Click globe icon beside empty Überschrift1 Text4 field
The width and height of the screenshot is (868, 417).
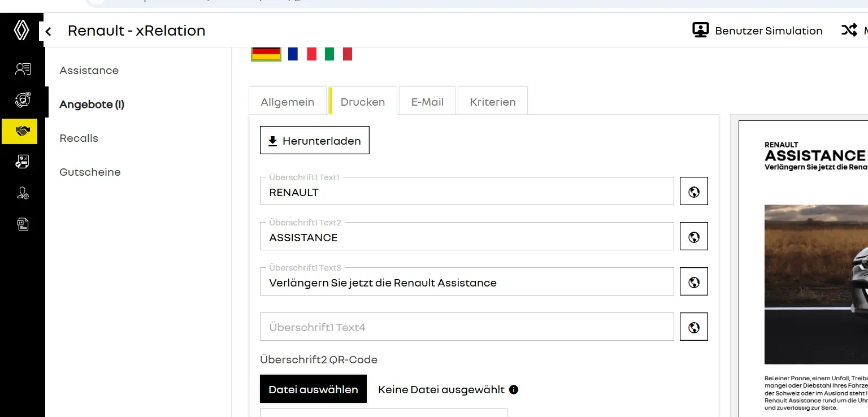(694, 327)
